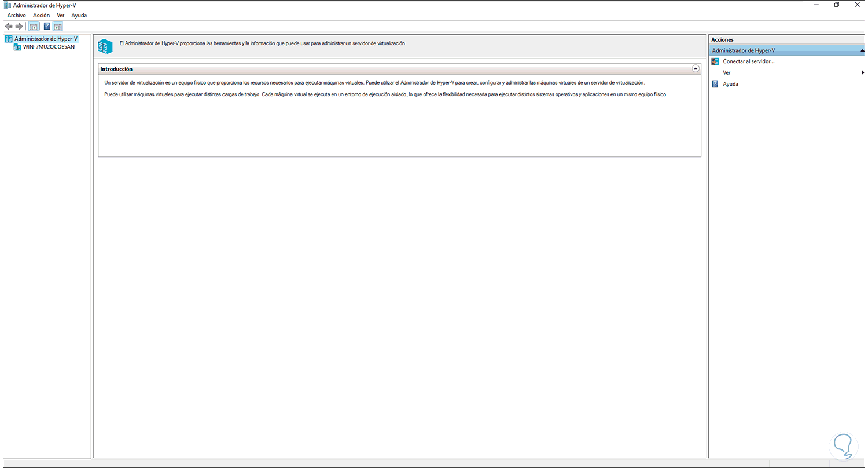
Task: Collapse the Administrador de Hyper-V actions group
Action: 862,51
